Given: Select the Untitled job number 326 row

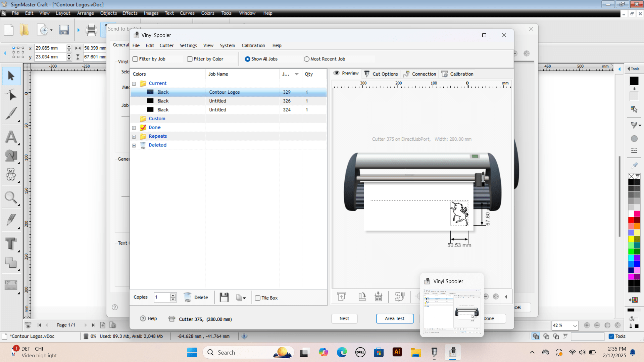Looking at the screenshot, I should click(228, 101).
